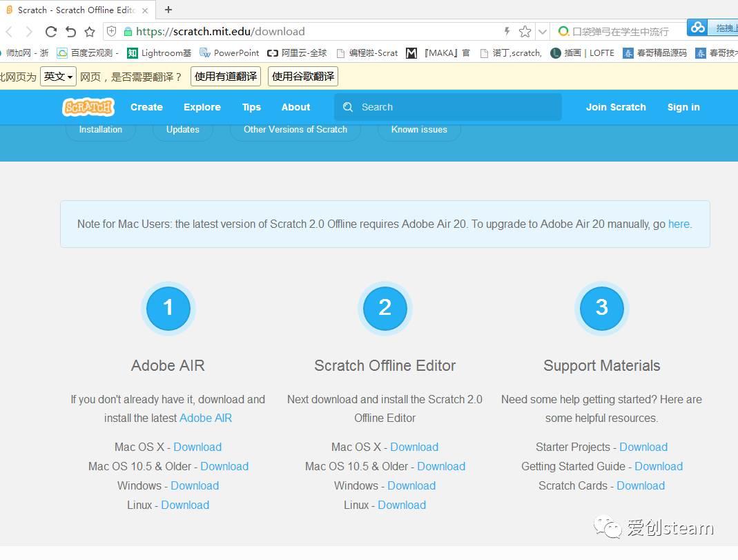
Task: Download Adobe AIR for Mac OS 10.5 & Older
Action: point(224,466)
